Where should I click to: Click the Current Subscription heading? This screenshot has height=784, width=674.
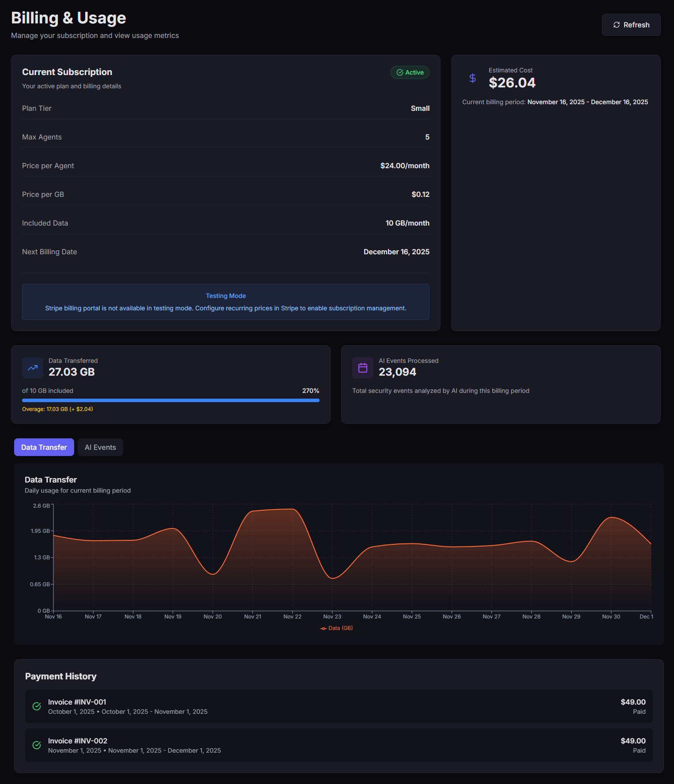pos(67,72)
